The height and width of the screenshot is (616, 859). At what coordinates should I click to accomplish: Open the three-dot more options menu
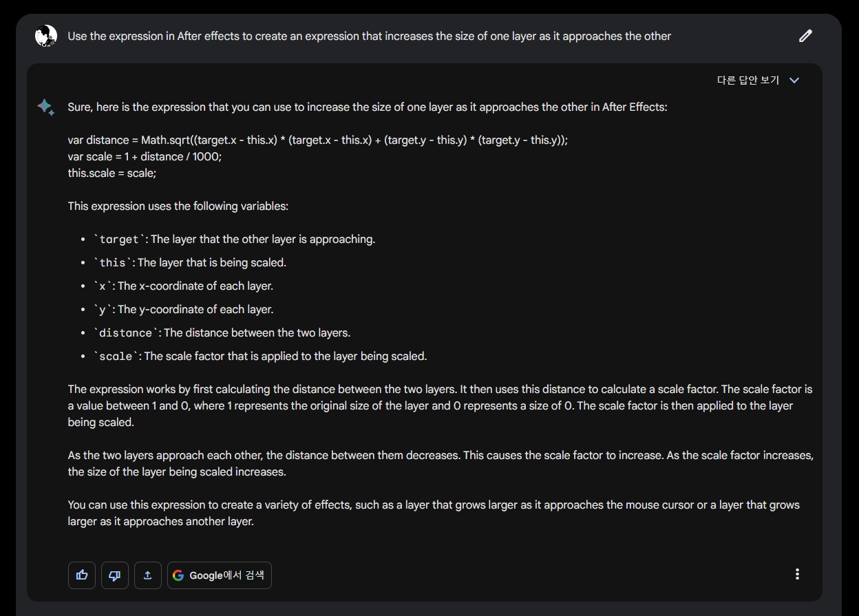(x=797, y=574)
